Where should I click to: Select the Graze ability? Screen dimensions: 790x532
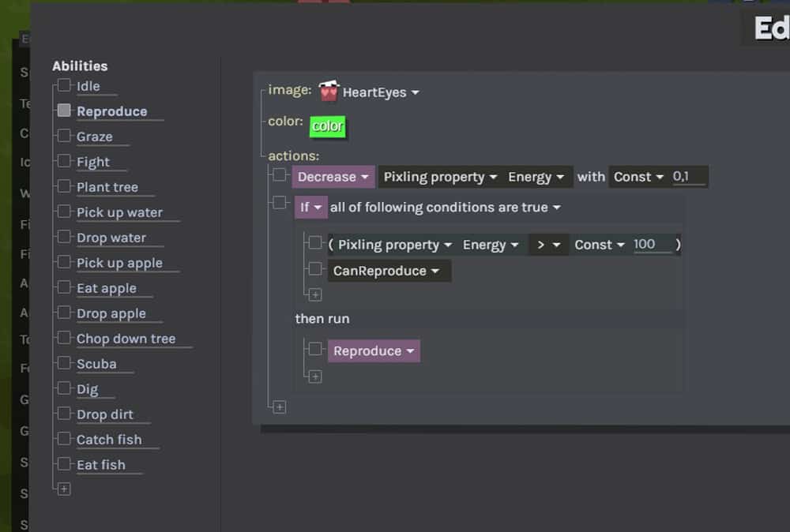(95, 137)
